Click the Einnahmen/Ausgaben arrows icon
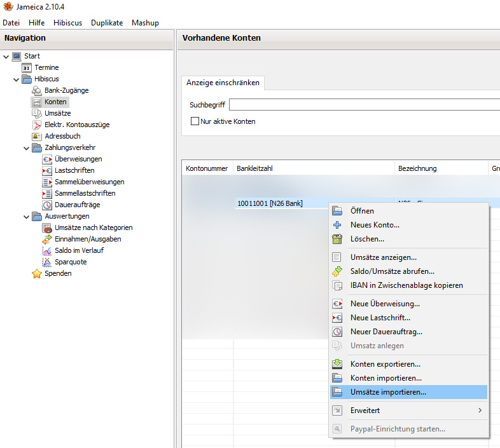Viewport: 500px width, 448px height. (47, 240)
